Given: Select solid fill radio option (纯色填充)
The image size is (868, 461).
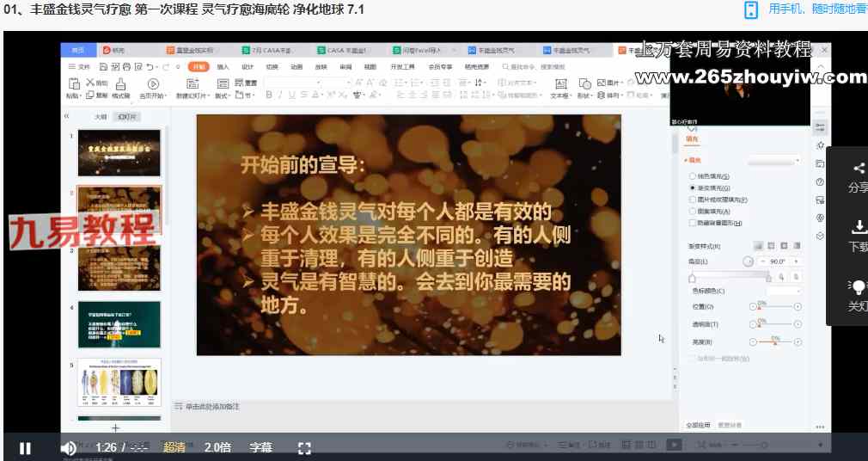Looking at the screenshot, I should coord(693,175).
